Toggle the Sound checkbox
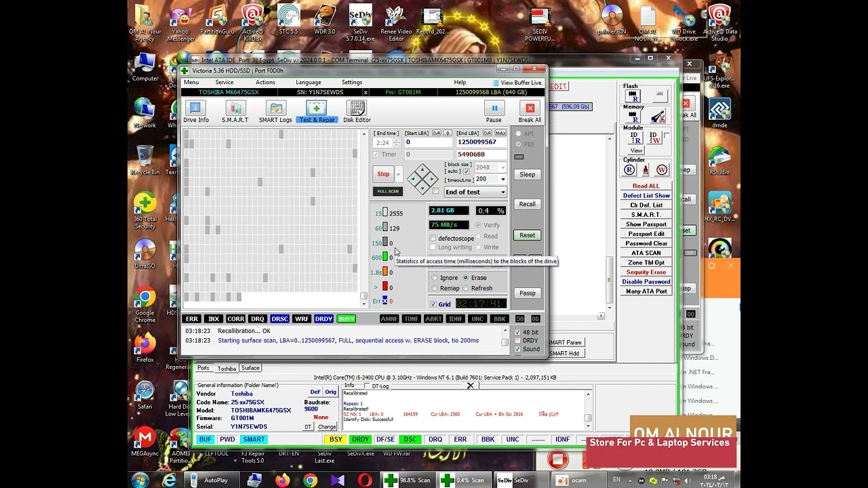This screenshot has width=868, height=488. [x=518, y=349]
